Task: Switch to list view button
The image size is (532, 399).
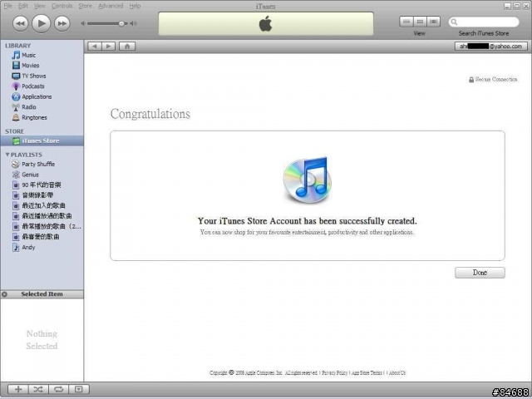Action: (406, 22)
